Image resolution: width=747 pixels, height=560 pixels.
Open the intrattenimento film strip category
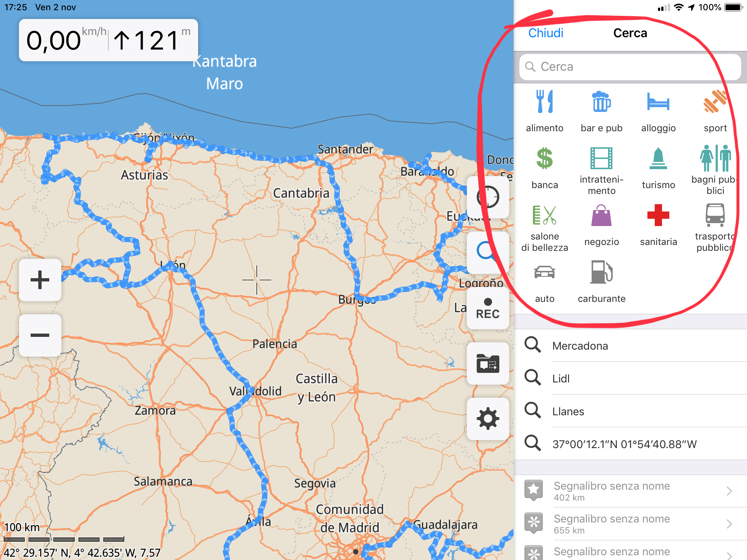click(x=601, y=159)
